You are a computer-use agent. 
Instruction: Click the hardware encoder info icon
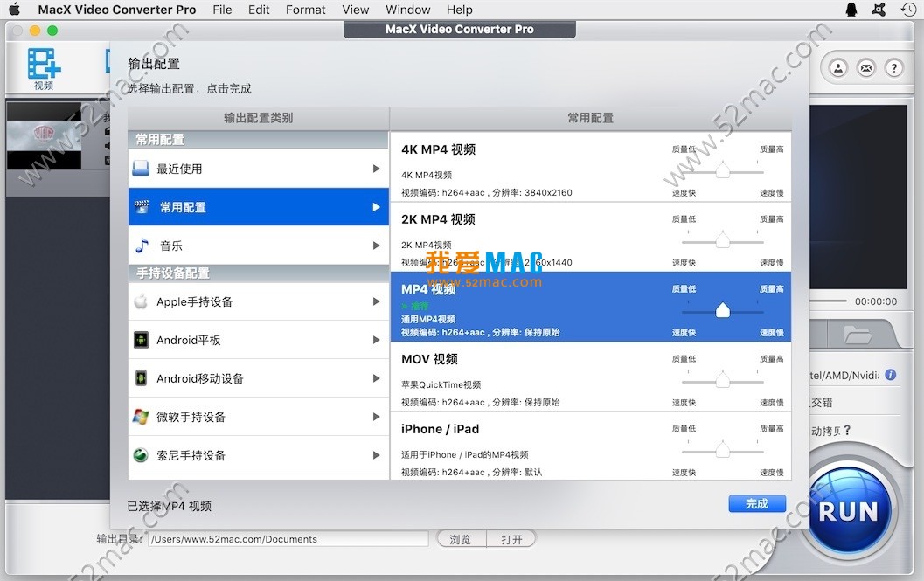pos(891,375)
